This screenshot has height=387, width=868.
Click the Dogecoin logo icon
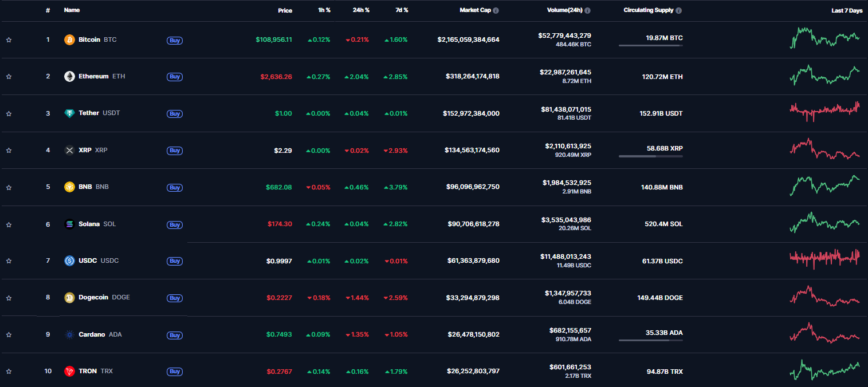pos(69,298)
